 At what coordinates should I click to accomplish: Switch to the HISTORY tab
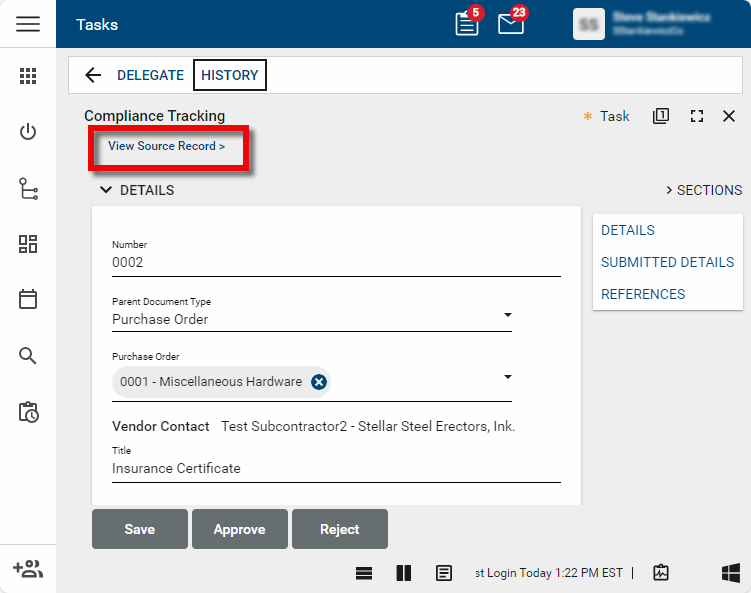click(229, 75)
